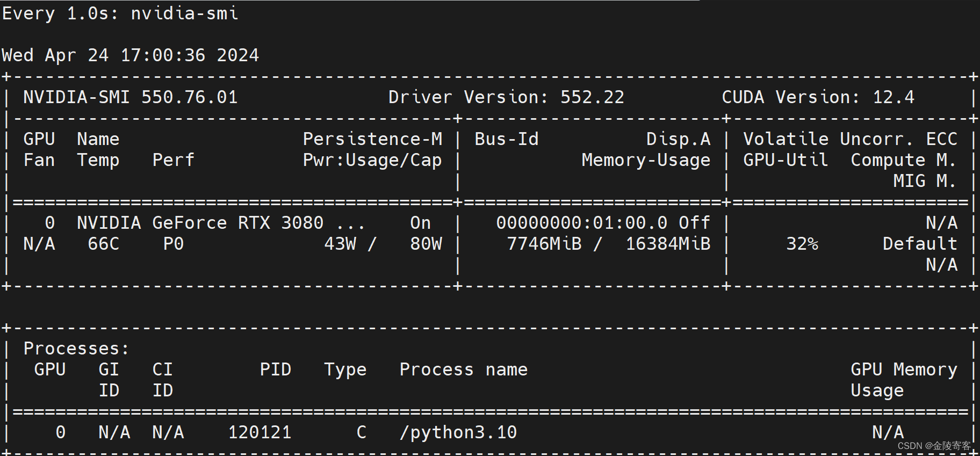Click the 'Compute M.' column header
The image size is (980, 456).
(904, 160)
